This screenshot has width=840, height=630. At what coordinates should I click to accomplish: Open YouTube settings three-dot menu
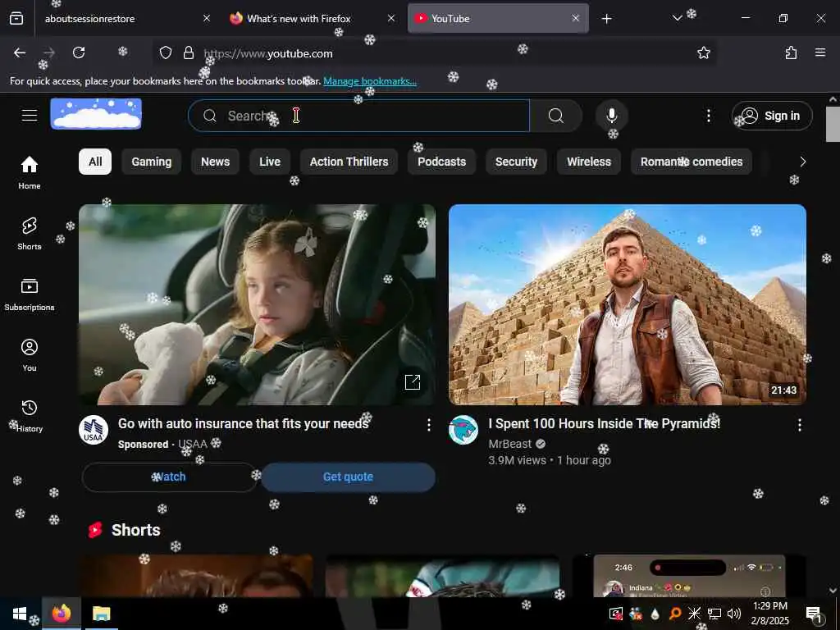coord(708,116)
